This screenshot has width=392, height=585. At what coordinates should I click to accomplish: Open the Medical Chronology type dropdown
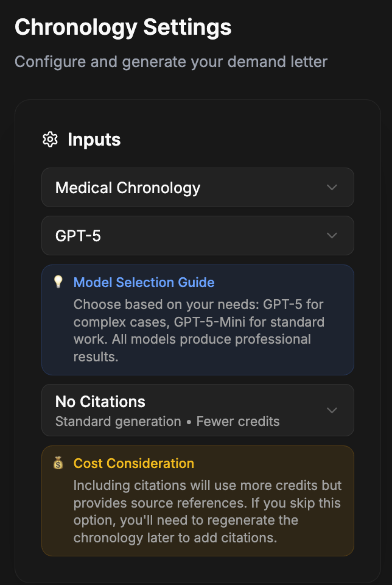tap(197, 188)
